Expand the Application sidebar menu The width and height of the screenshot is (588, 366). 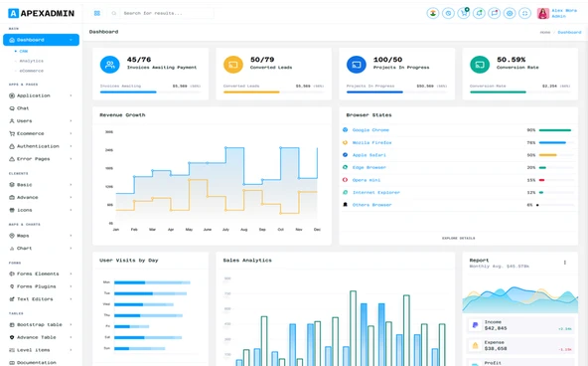(x=42, y=95)
